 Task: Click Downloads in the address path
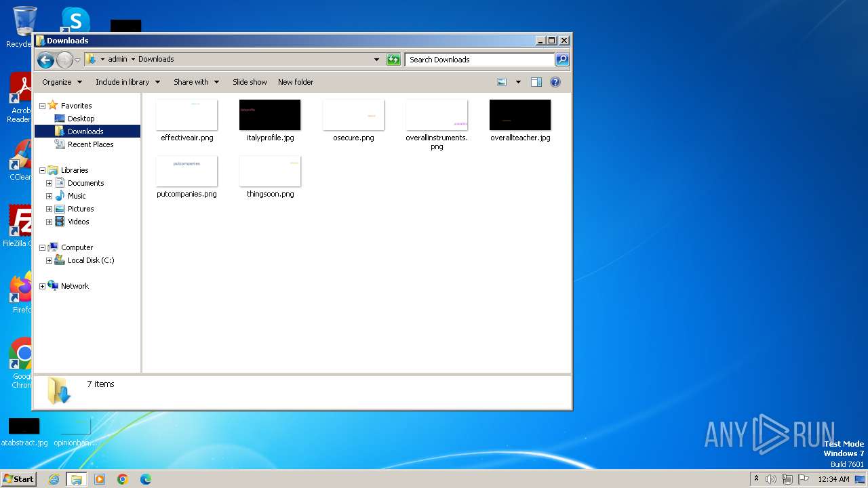(156, 59)
